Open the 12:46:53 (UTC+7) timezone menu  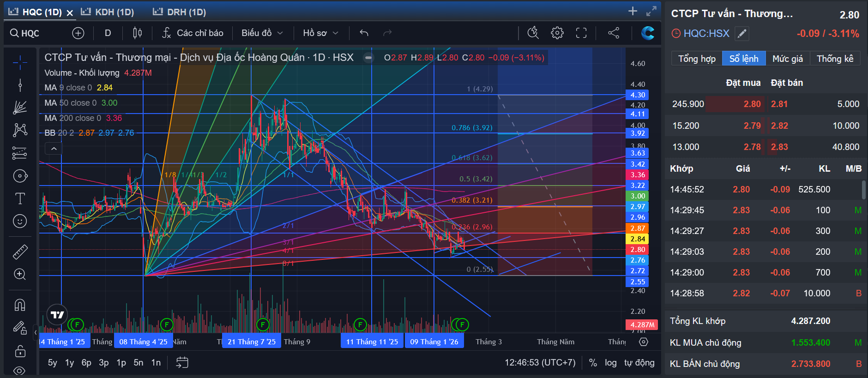(540, 363)
